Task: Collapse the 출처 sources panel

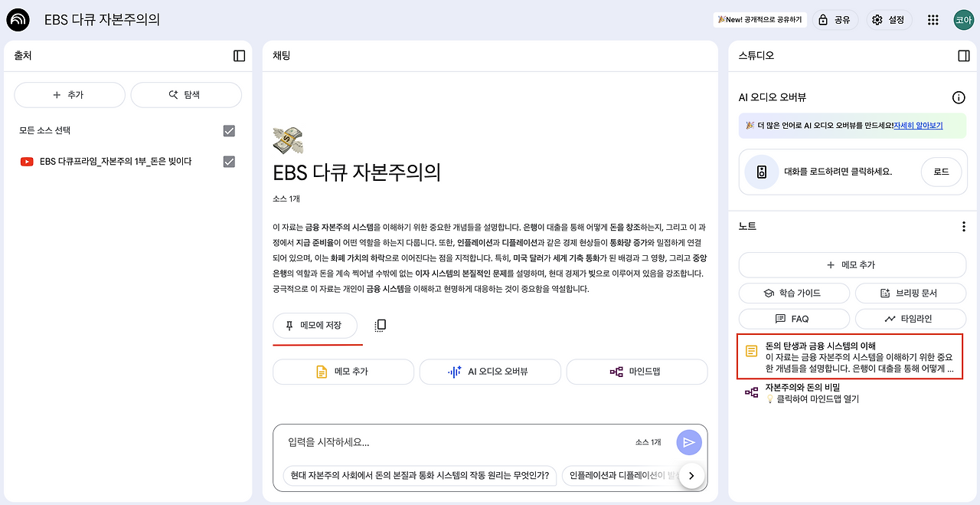Action: [x=238, y=55]
